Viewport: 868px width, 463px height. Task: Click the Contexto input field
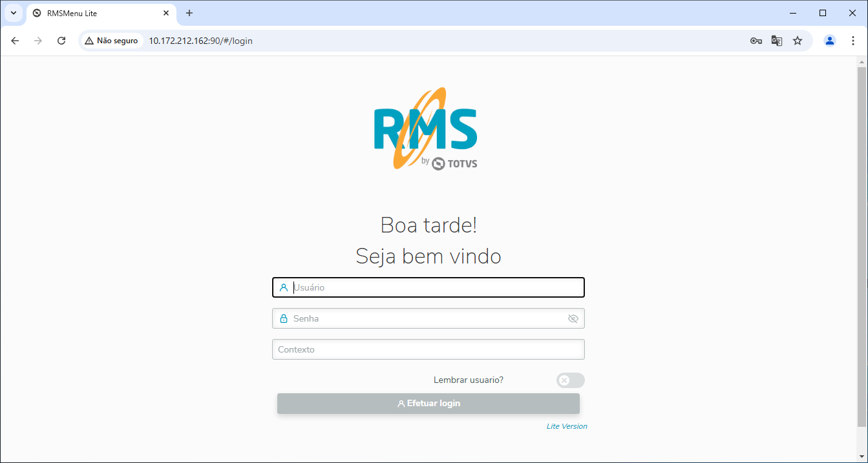[x=429, y=349]
